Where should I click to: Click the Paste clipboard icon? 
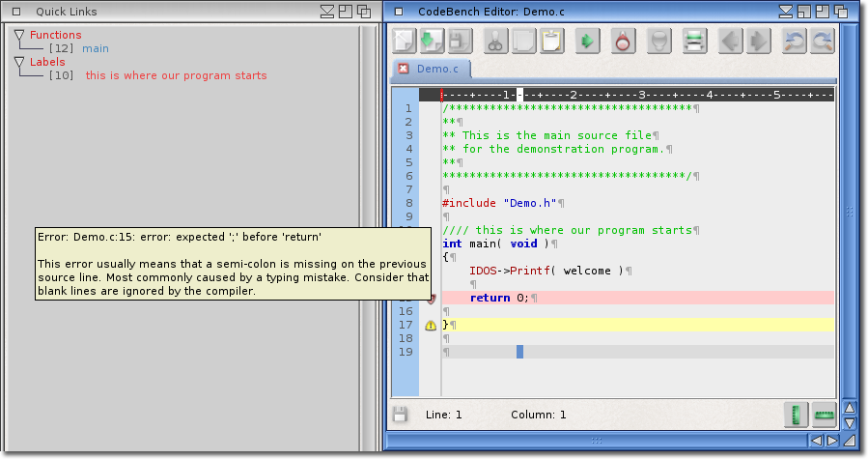click(551, 41)
